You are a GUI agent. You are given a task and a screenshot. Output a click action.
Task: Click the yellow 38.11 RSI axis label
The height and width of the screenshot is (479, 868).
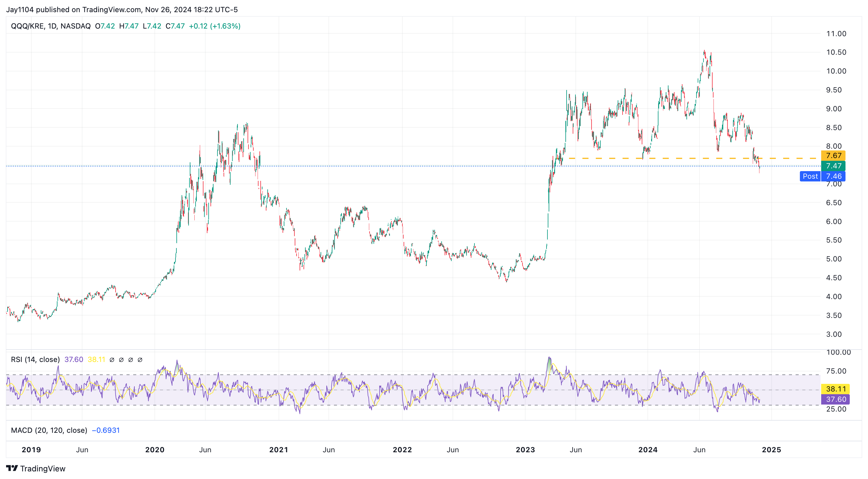[x=835, y=389]
